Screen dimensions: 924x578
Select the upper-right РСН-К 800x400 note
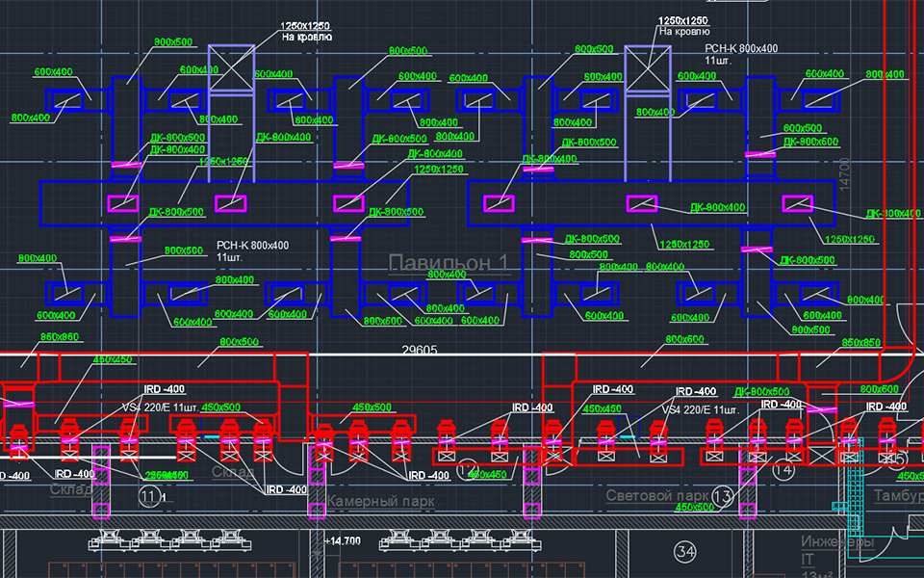[x=740, y=54]
